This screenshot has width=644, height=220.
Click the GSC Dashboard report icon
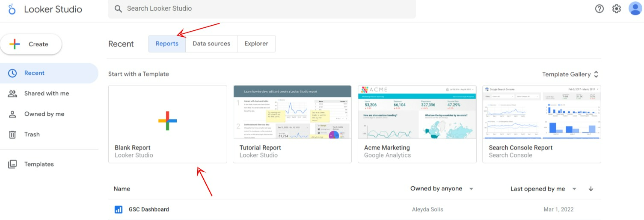[119, 210]
